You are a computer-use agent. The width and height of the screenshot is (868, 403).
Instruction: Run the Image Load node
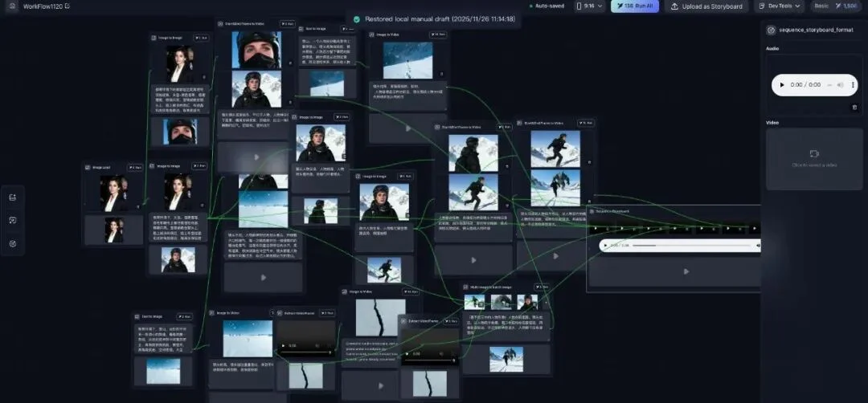(x=135, y=167)
